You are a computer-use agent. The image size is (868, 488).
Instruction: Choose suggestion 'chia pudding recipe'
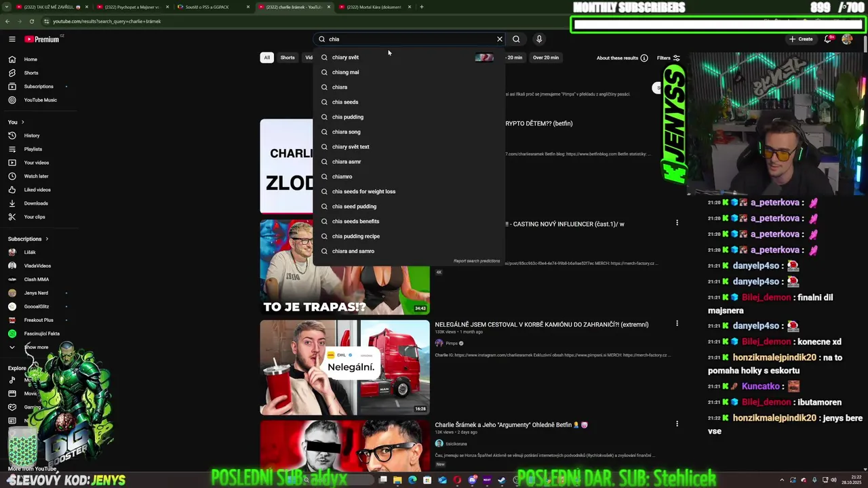409,237
